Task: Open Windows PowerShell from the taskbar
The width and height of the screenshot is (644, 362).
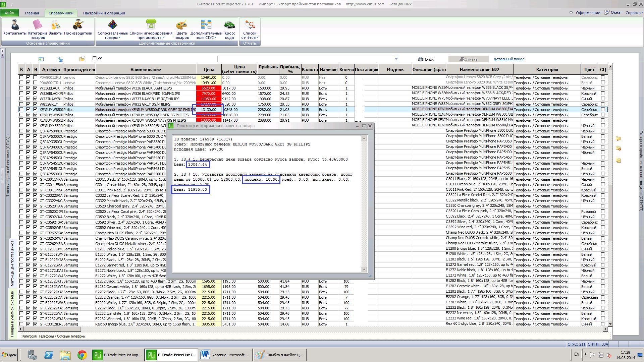Action: click(49, 355)
